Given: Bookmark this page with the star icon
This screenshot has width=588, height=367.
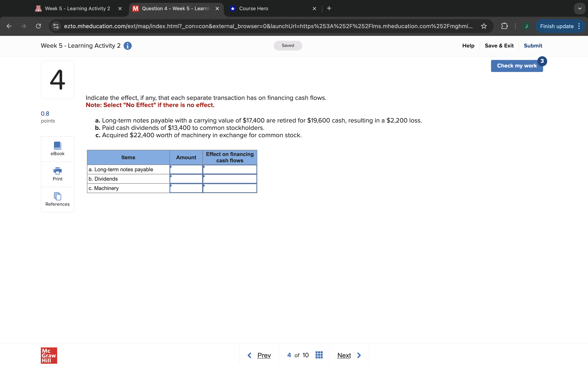Looking at the screenshot, I should (483, 26).
